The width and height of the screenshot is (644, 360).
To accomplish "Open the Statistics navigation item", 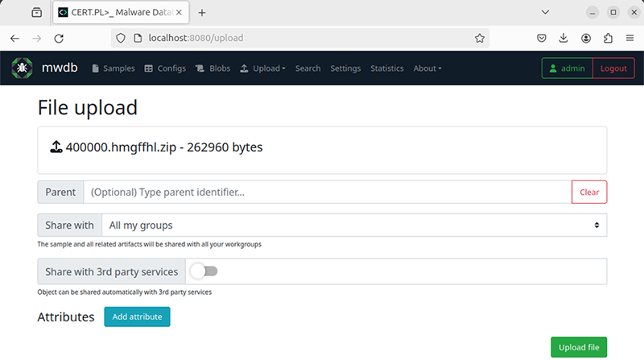I will [x=387, y=68].
